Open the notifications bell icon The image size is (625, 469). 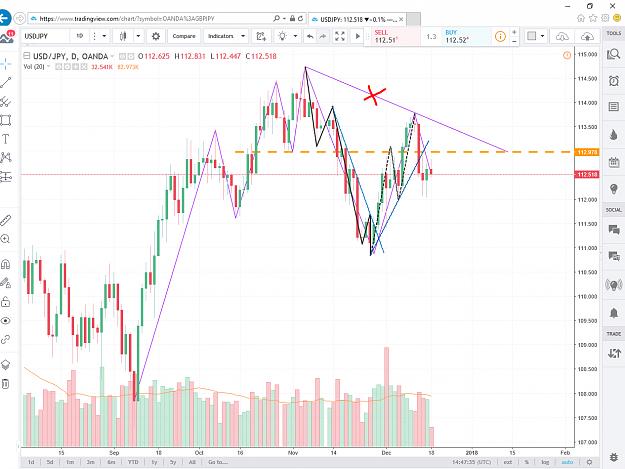[613, 312]
